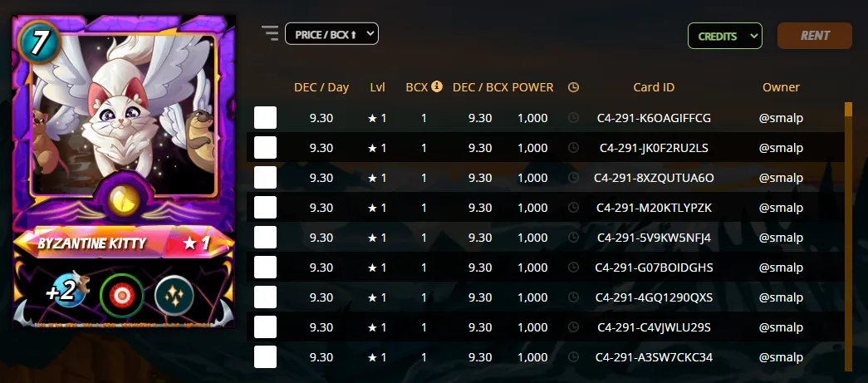The height and width of the screenshot is (383, 868).
Task: Open owner @smalp on JK0F2RU2LS row
Action: 781,148
